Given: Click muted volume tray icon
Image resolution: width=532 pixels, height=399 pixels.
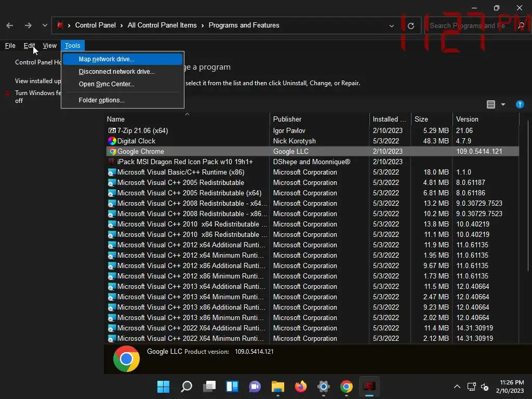Looking at the screenshot, I should point(485,387).
